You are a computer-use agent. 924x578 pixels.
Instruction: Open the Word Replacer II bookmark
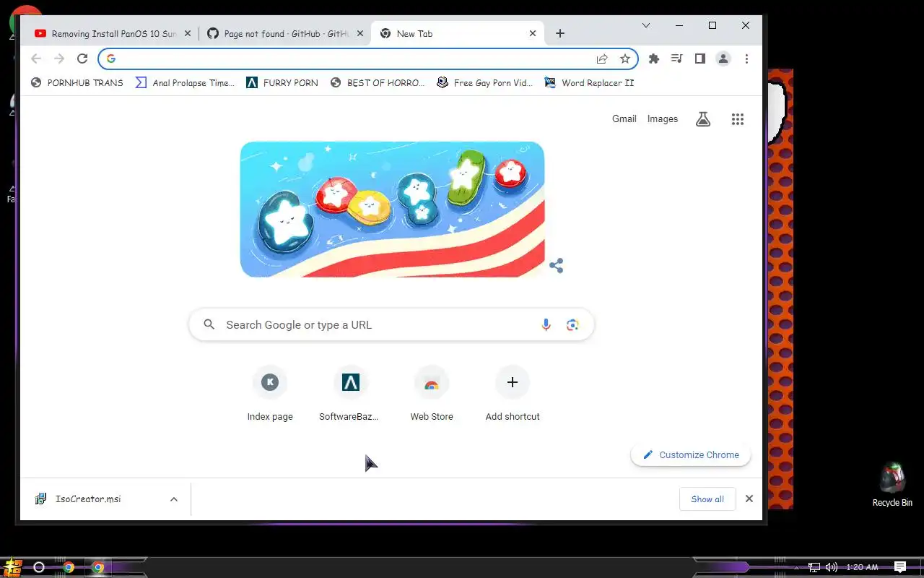pyautogui.click(x=589, y=83)
